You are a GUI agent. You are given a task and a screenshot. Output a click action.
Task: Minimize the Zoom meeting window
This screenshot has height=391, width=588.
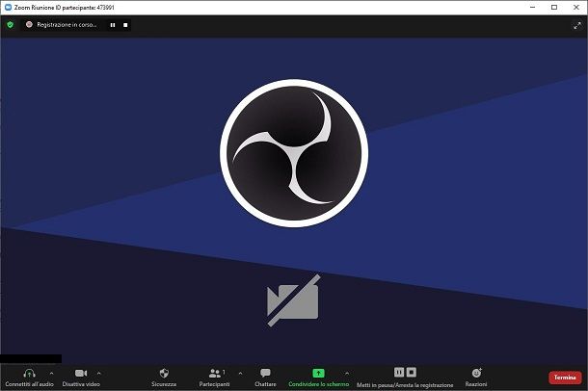coord(532,7)
